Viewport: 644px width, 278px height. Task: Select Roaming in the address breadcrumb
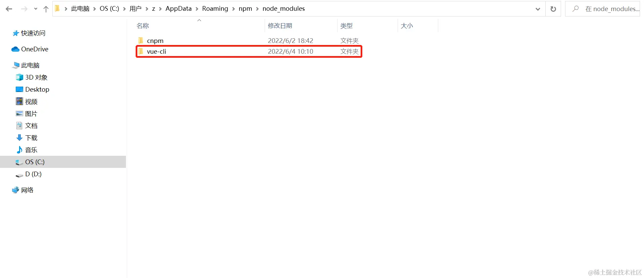[x=215, y=8]
